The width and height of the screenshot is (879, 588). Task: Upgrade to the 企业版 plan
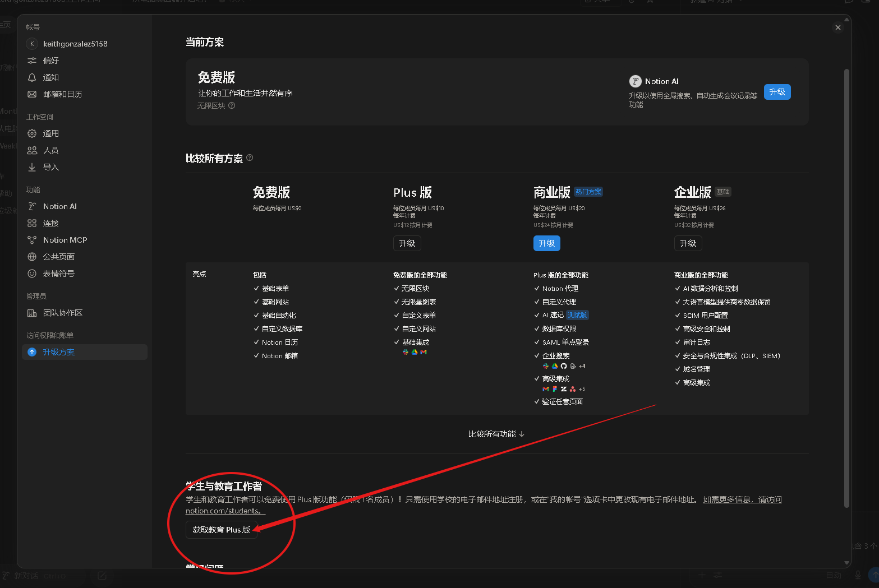pyautogui.click(x=688, y=243)
